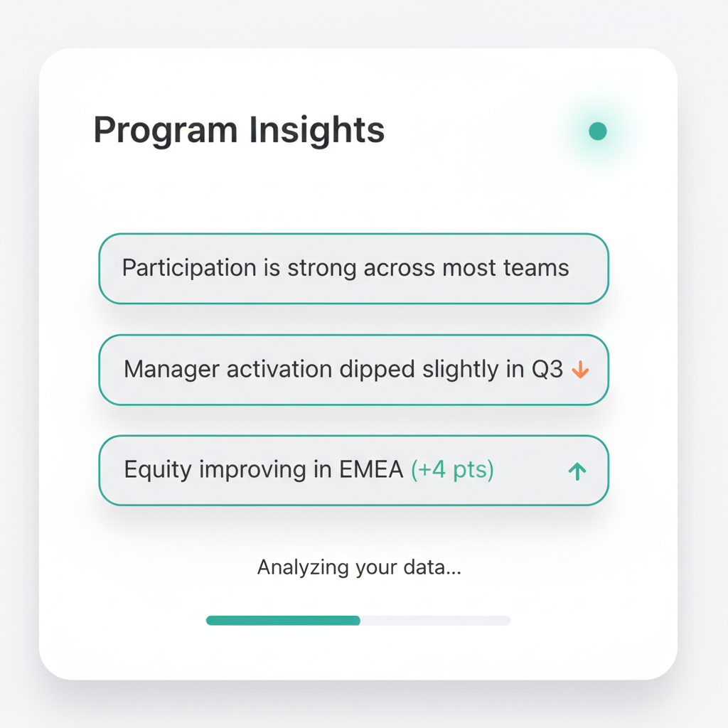Click the word "Program" in the heading

[x=165, y=131]
